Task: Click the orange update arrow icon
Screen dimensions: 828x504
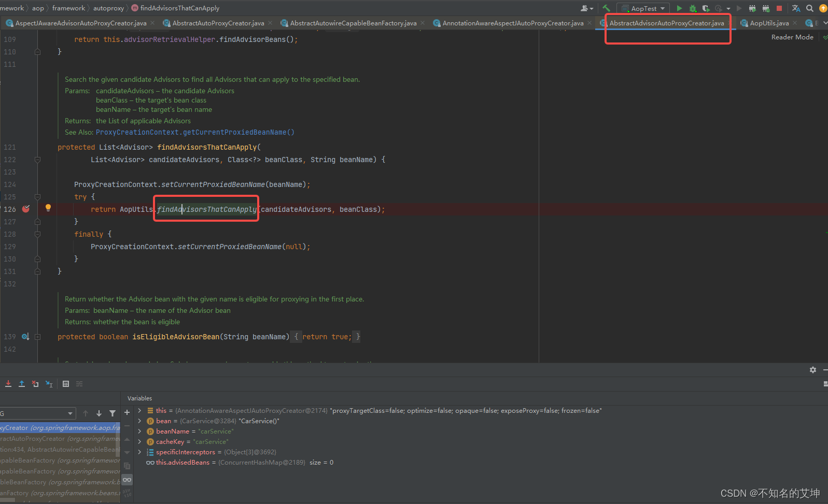Action: [823, 8]
